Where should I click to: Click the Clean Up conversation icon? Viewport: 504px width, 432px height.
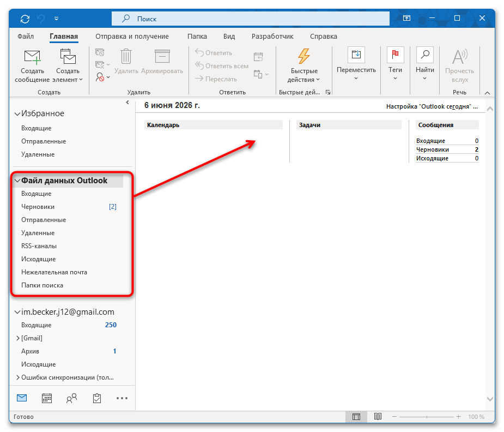tap(100, 65)
